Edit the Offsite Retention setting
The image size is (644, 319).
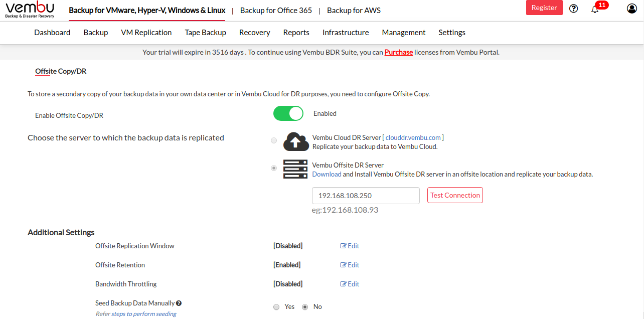(350, 265)
